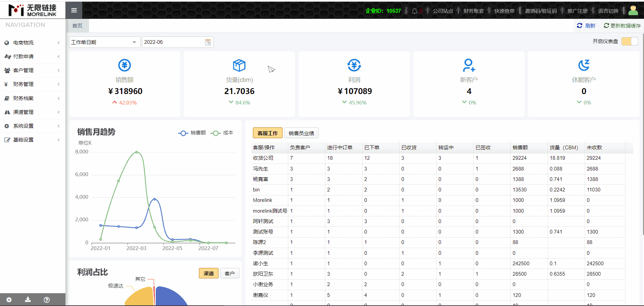The image size is (644, 306).
Task: Click the settings gear at bottom left
Action: tap(9, 299)
